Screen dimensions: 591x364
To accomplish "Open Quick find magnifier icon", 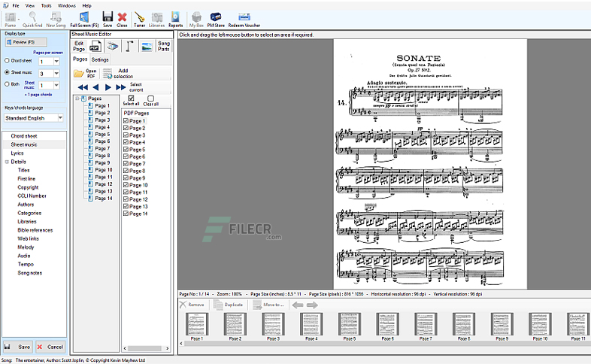I will coord(32,20).
